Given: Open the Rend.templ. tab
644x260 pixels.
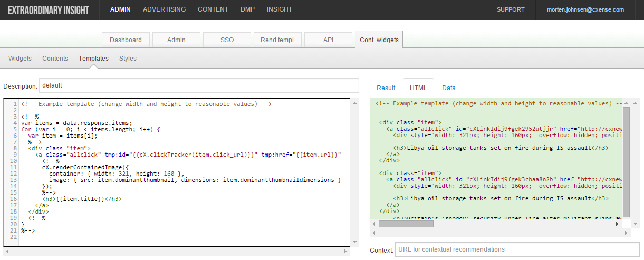Looking at the screenshot, I should (277, 40).
